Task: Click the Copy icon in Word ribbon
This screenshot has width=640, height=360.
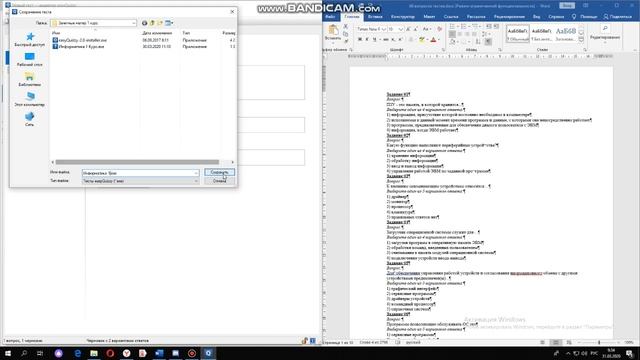Action: pos(346,34)
